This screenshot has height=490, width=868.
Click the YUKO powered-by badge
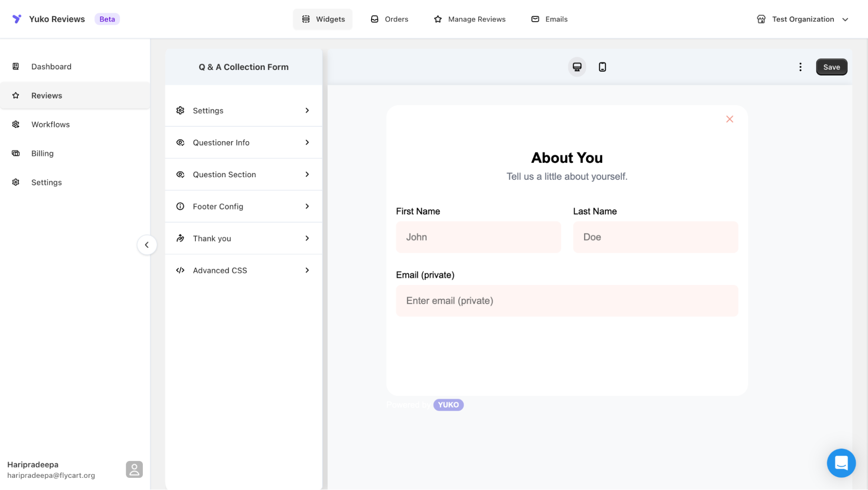(x=448, y=405)
